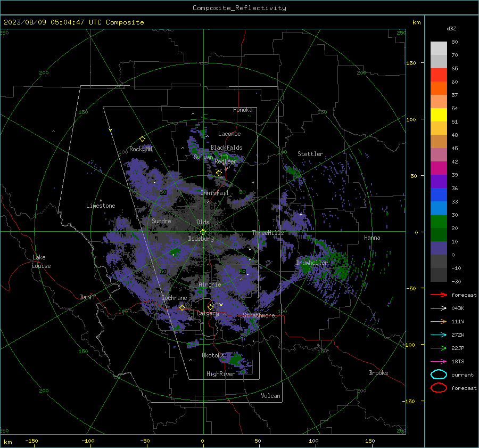Click the Banff label
This screenshot has width=479, height=448.
pos(88,297)
